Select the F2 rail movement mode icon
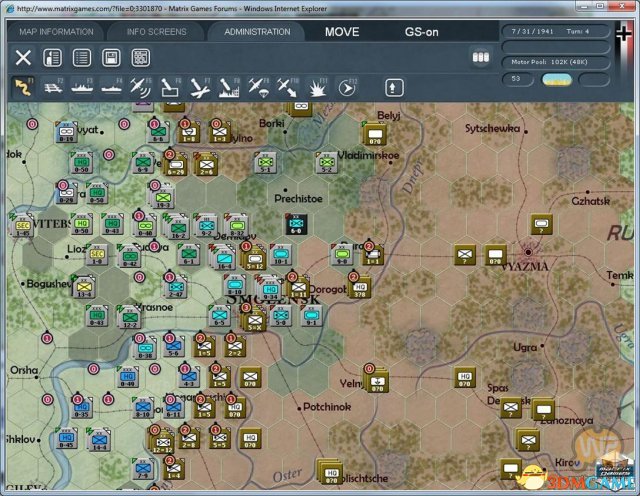The height and width of the screenshot is (496, 640). pyautogui.click(x=53, y=87)
